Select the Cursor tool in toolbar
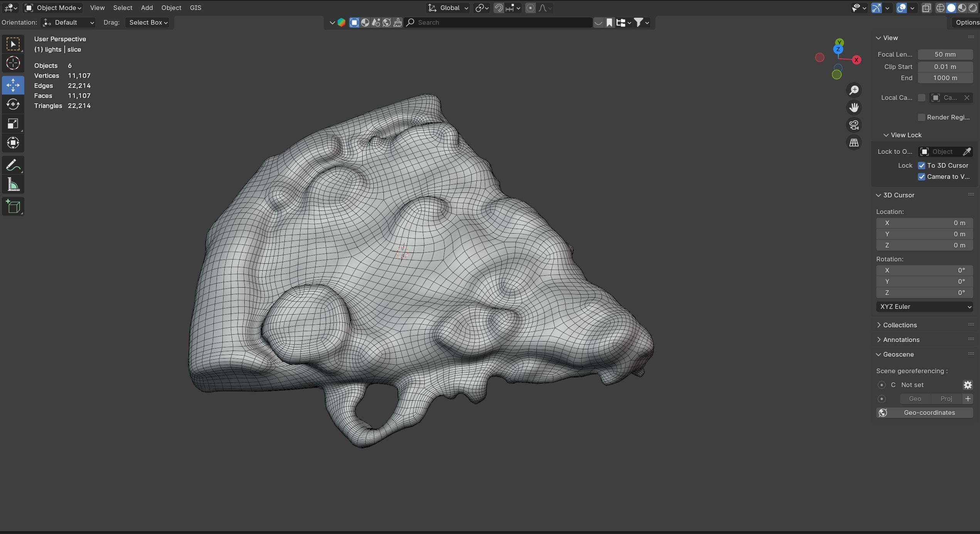 tap(13, 63)
